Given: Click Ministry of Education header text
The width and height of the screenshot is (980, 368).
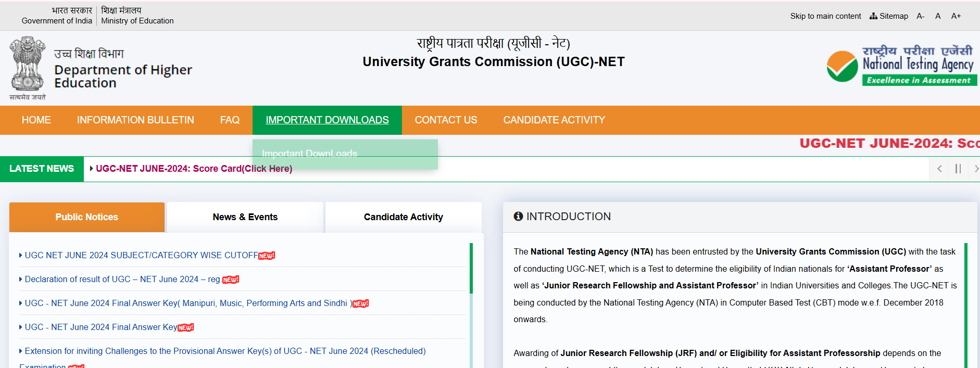Looking at the screenshot, I should [137, 21].
